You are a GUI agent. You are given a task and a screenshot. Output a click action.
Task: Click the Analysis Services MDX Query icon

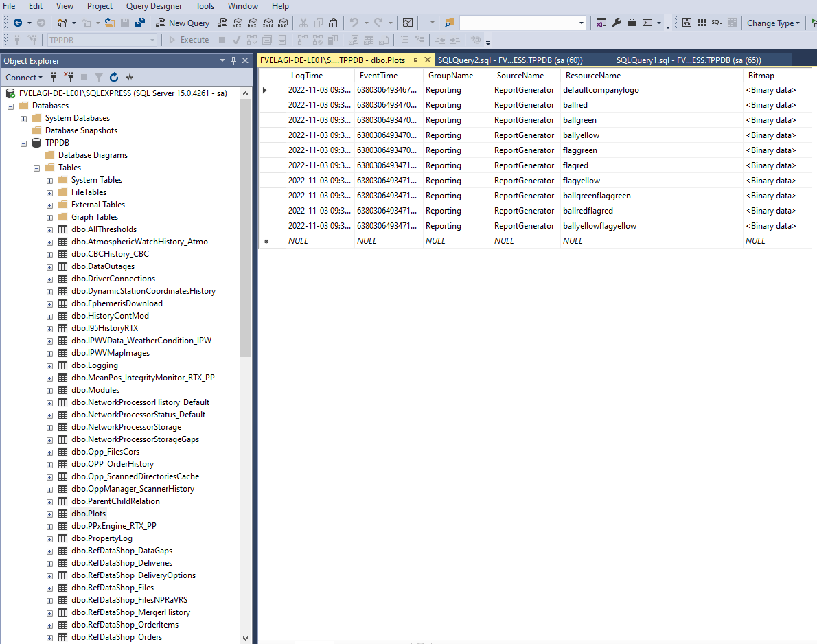tap(238, 23)
